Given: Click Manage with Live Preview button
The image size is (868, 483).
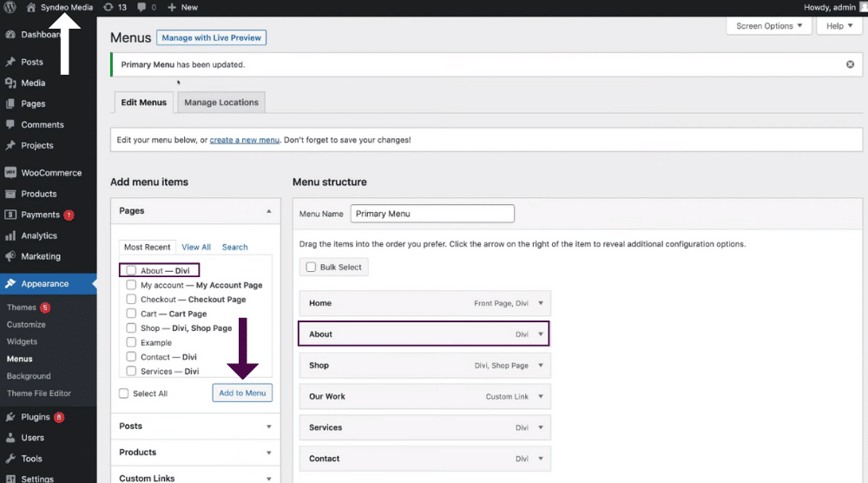Looking at the screenshot, I should click(212, 37).
